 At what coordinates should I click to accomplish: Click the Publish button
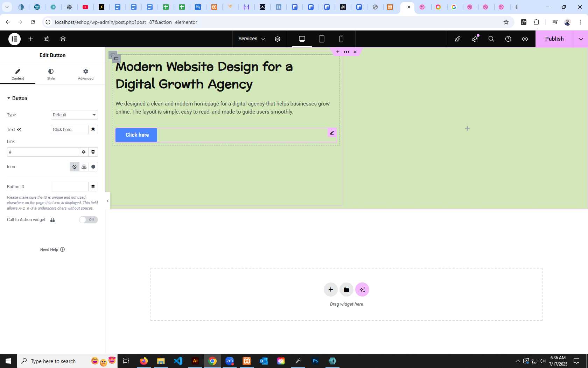tap(554, 39)
